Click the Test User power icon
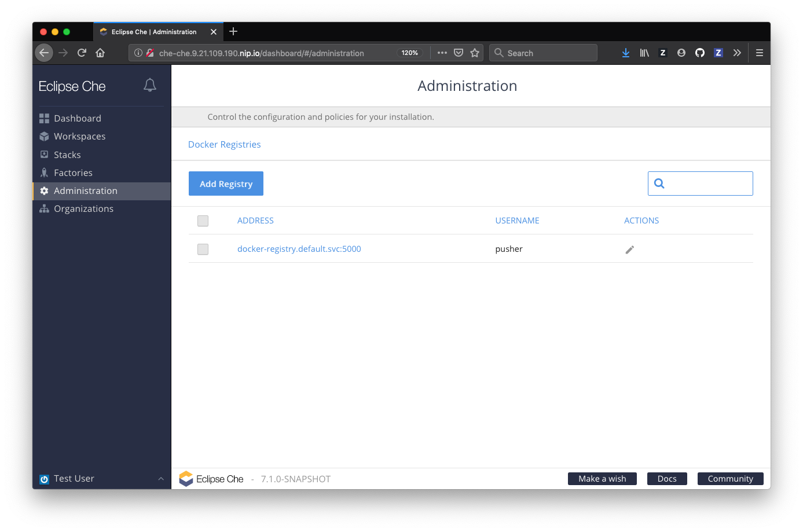The image size is (803, 532). (x=44, y=479)
